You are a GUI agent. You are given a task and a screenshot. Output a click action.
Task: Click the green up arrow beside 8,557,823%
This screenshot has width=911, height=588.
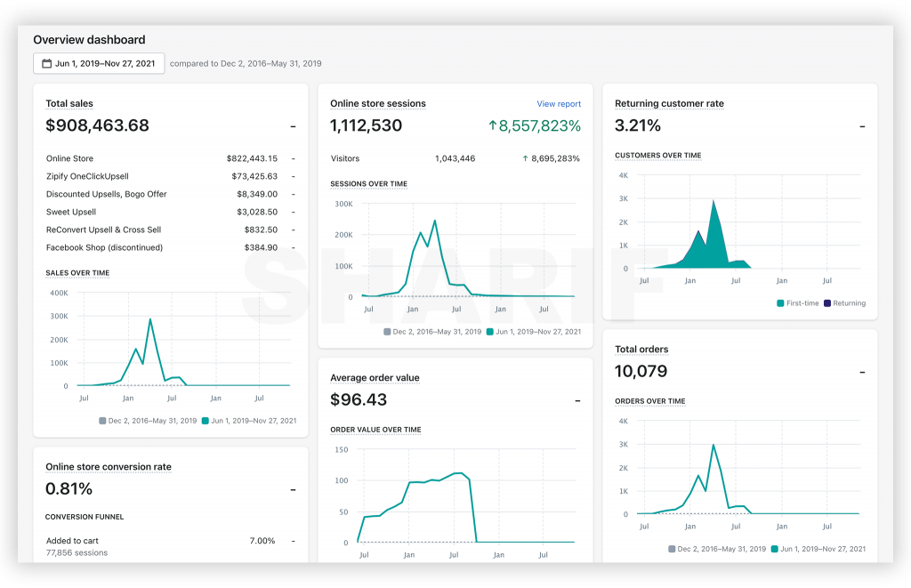click(492, 125)
